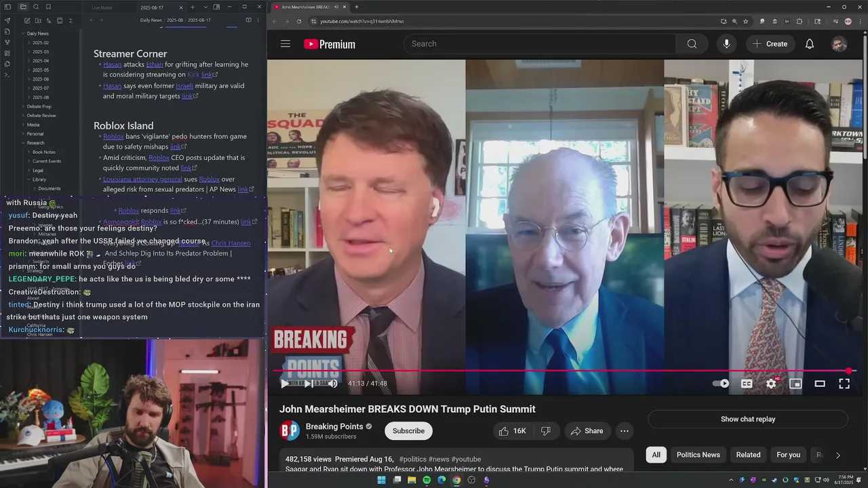The width and height of the screenshot is (868, 488).
Task: Skip to next video
Action: (308, 384)
